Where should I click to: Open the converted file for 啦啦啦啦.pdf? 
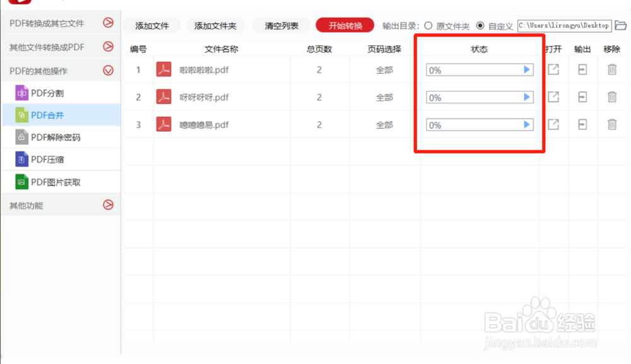(x=553, y=70)
